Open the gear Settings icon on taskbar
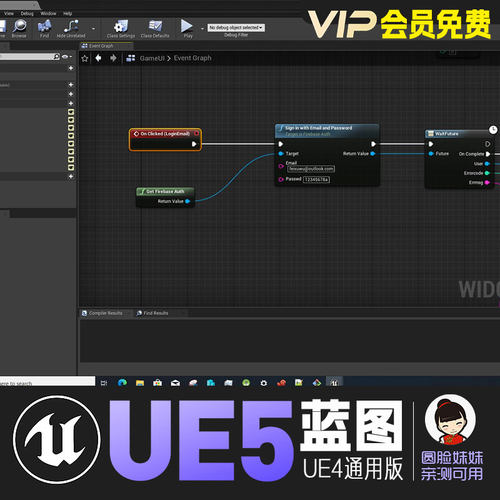Screen dimensions: 500x500 coord(264,383)
